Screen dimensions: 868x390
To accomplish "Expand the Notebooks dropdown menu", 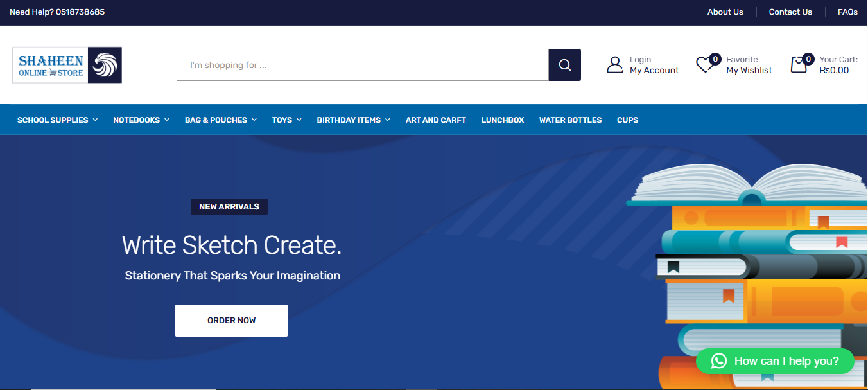I will [141, 120].
